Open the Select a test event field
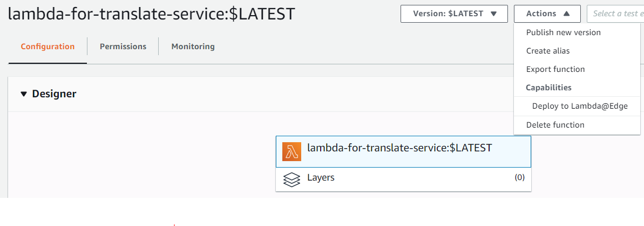644x226 pixels. click(x=615, y=14)
